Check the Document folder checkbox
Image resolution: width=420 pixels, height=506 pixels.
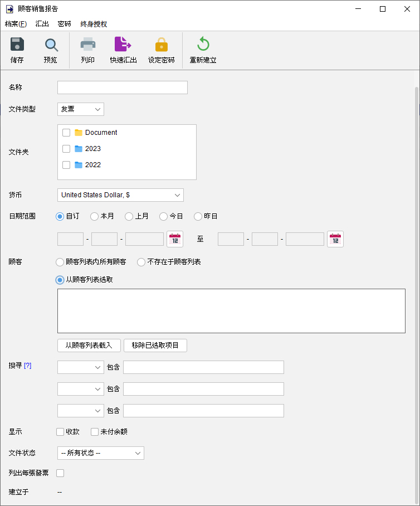(66, 133)
